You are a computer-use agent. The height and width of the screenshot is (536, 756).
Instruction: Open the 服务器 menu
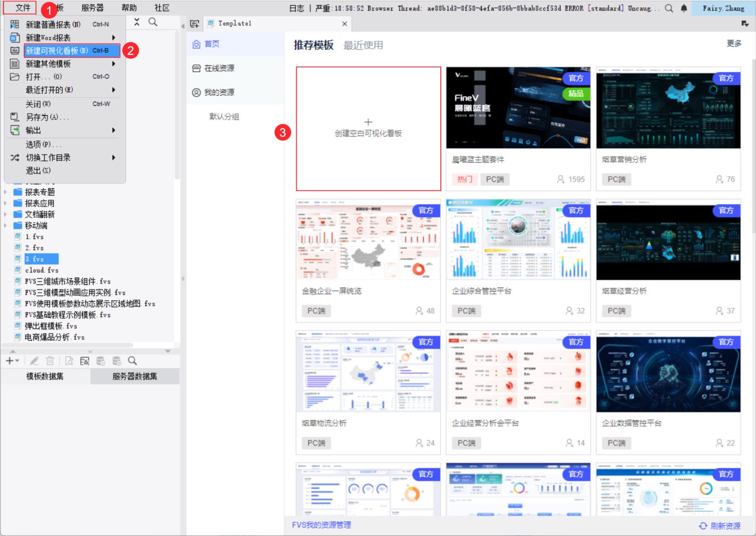pos(92,8)
